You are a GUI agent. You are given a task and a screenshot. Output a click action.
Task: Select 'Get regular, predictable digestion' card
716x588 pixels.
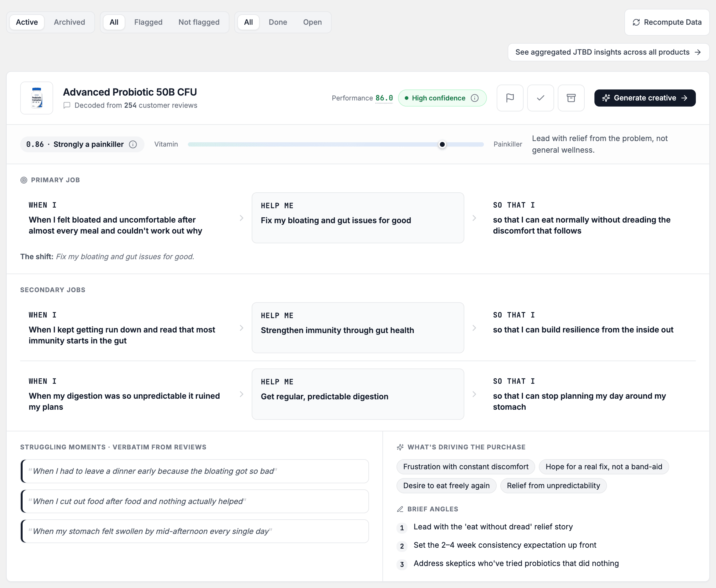point(357,394)
